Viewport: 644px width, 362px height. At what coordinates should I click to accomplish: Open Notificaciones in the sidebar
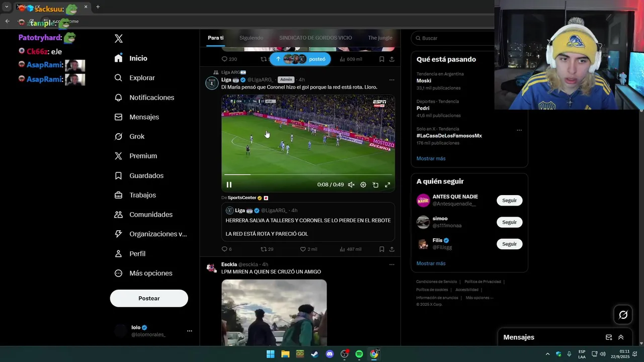point(144,98)
